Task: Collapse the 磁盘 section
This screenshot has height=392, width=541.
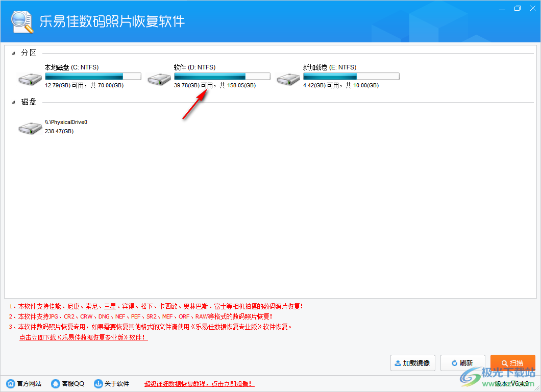Action: click(x=13, y=102)
